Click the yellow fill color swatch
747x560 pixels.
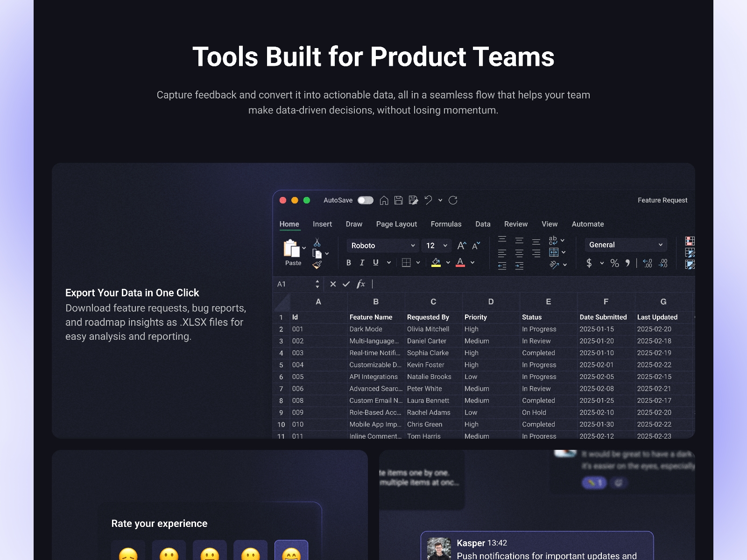tap(436, 263)
